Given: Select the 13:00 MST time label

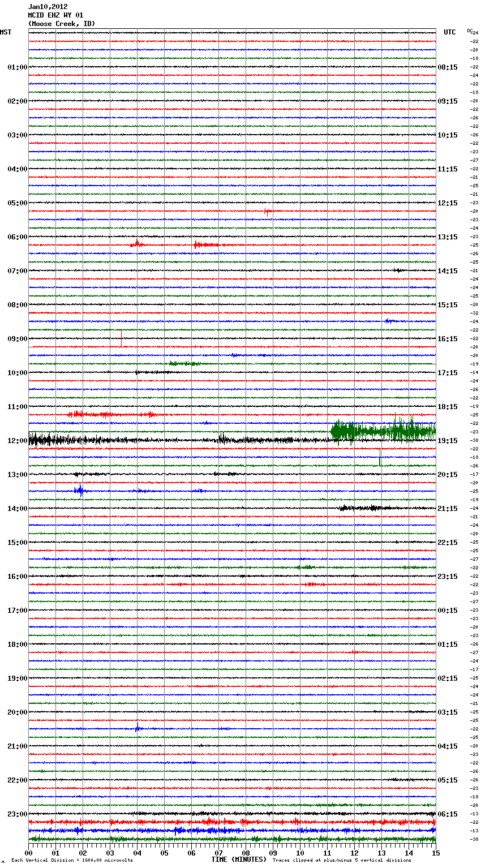Looking at the screenshot, I should 17,475.
